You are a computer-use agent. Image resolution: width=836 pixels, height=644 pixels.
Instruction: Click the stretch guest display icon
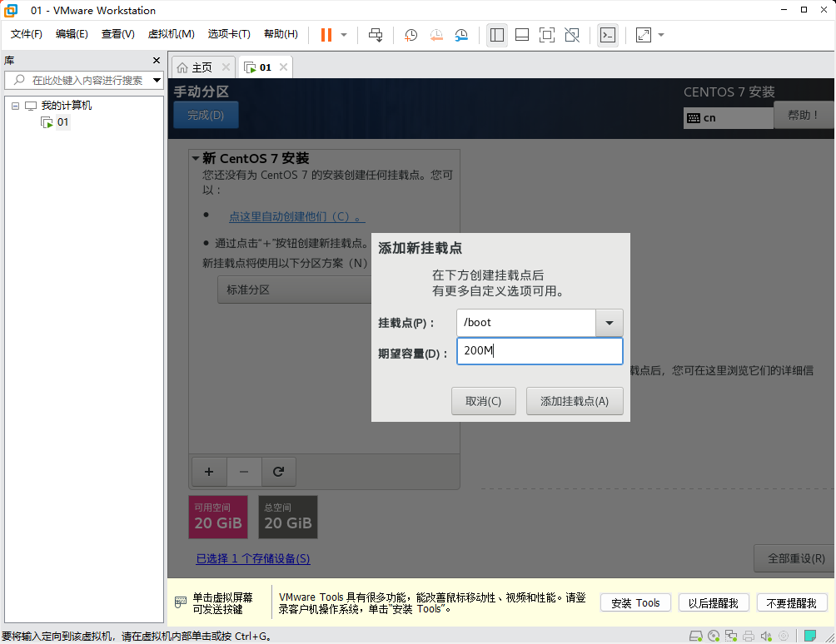click(644, 35)
